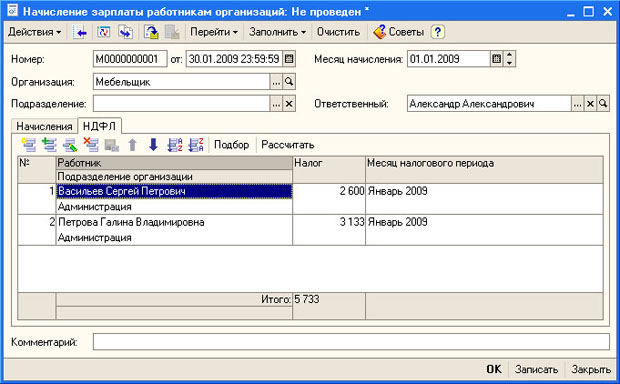
Task: Click the Рассчитать button
Action: [x=288, y=145]
